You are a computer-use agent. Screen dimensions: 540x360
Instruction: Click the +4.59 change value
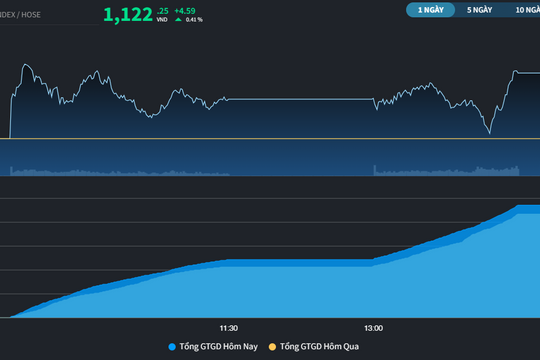(x=185, y=11)
